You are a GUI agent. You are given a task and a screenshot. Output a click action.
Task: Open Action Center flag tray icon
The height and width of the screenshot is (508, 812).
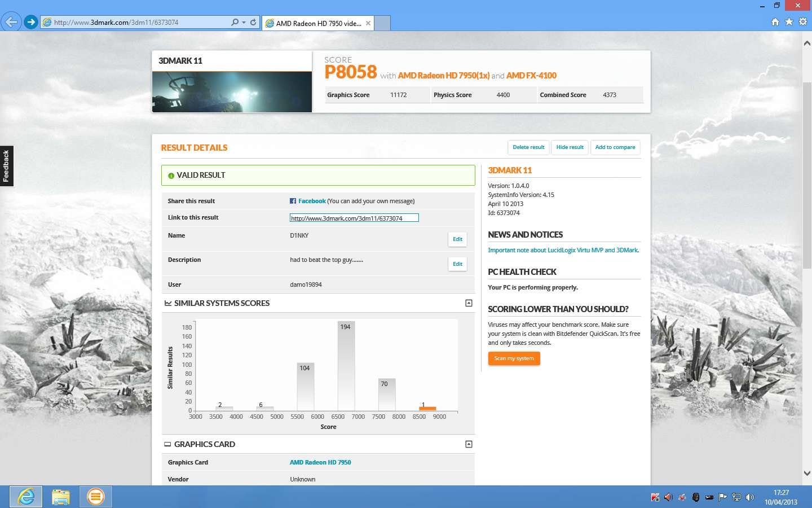tap(723, 497)
